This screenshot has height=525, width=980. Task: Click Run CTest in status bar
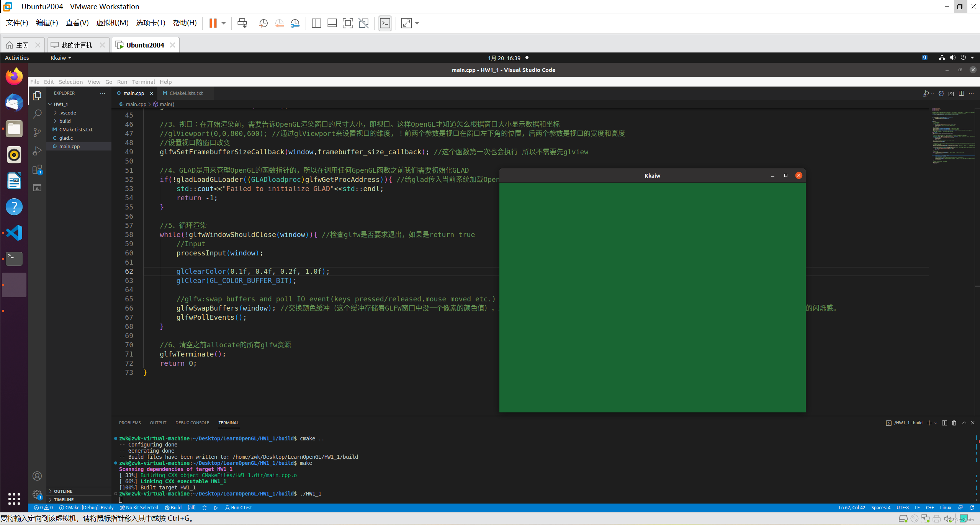point(239,508)
